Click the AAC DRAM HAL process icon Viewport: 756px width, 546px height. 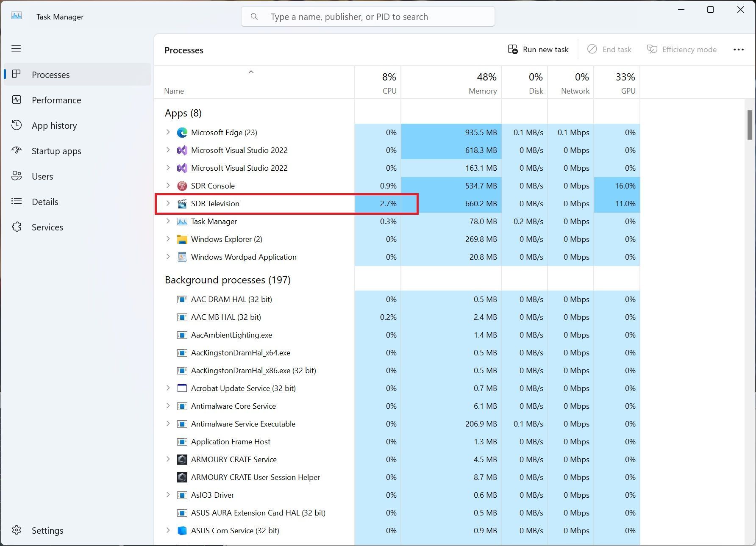(x=182, y=299)
